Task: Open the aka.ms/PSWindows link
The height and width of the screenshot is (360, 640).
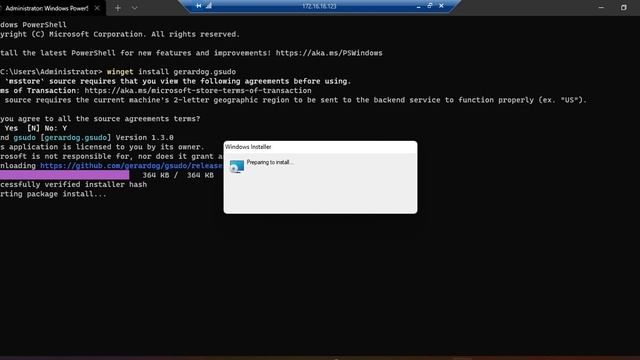Action: tap(329, 53)
